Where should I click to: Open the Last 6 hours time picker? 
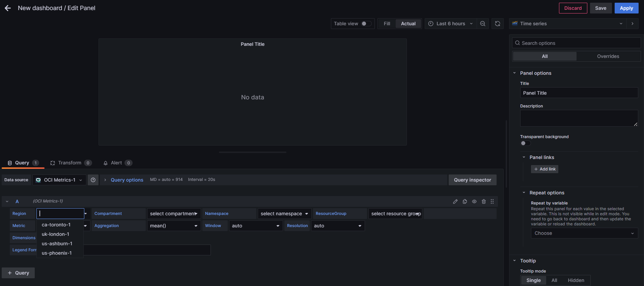450,24
